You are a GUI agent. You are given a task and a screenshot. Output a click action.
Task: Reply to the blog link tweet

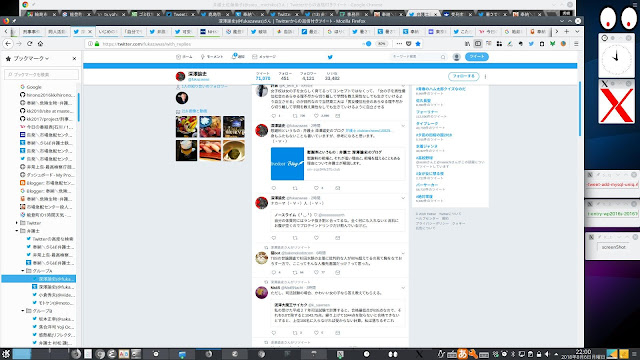click(273, 188)
